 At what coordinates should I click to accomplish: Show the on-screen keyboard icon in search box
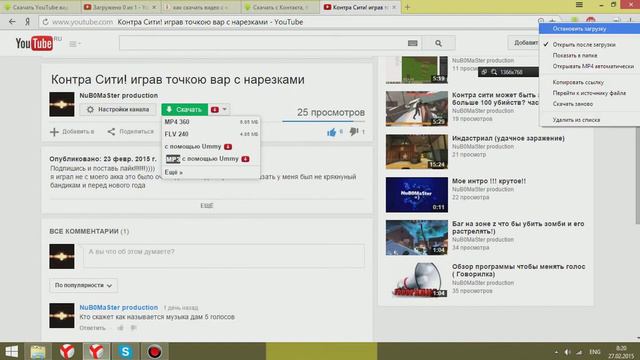(x=412, y=43)
